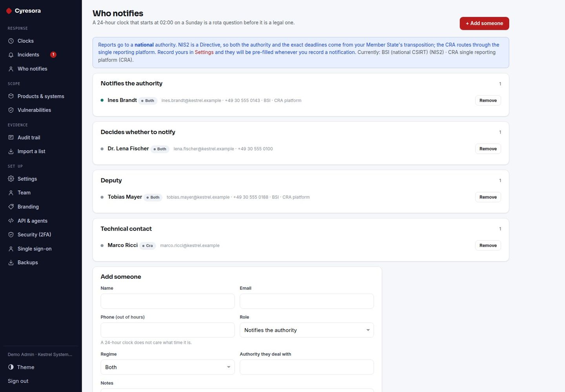The image size is (565, 392).
Task: Focus the Phone (out of hours) field
Action: point(168,330)
